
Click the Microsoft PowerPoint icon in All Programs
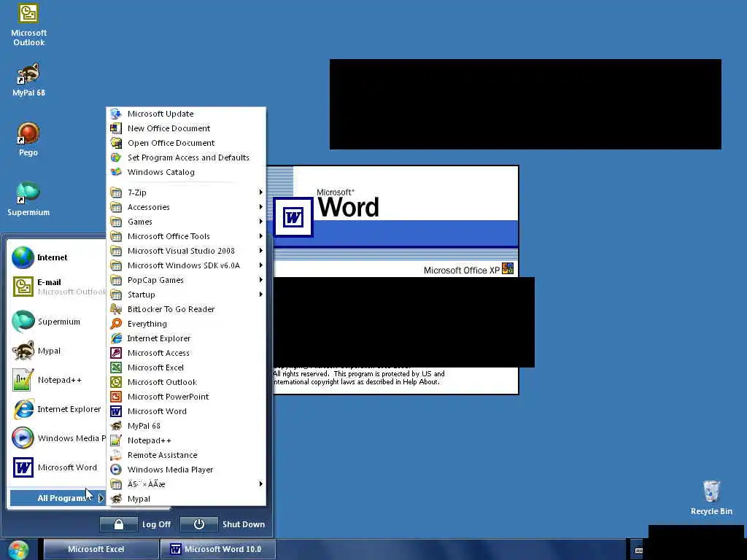click(x=116, y=397)
